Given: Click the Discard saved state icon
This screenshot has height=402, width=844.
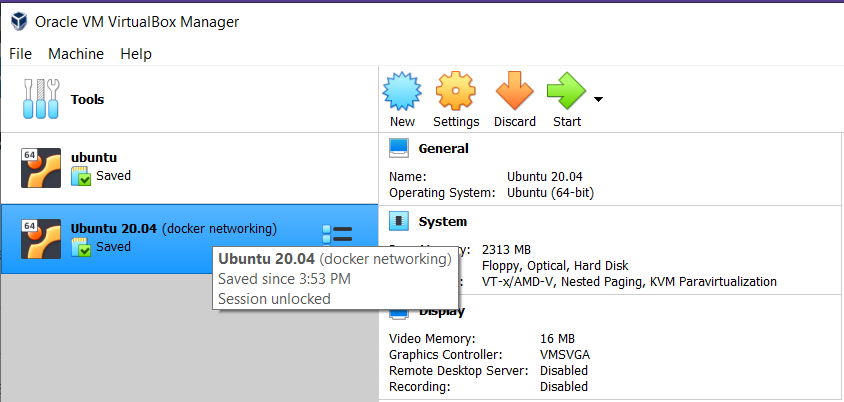Looking at the screenshot, I should [x=514, y=91].
